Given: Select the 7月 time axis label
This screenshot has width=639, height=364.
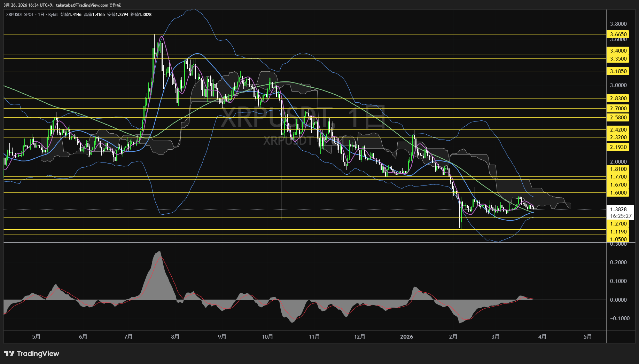Looking at the screenshot, I should tap(128, 337).
